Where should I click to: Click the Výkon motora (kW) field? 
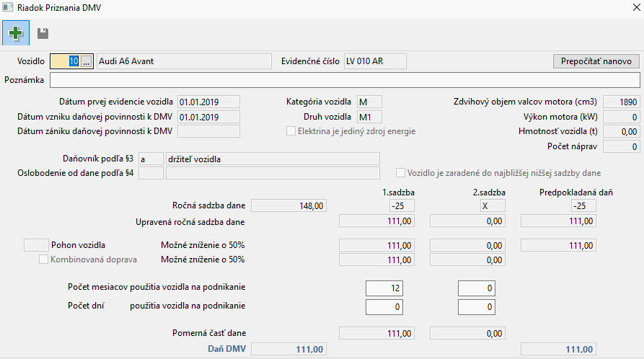pos(621,117)
